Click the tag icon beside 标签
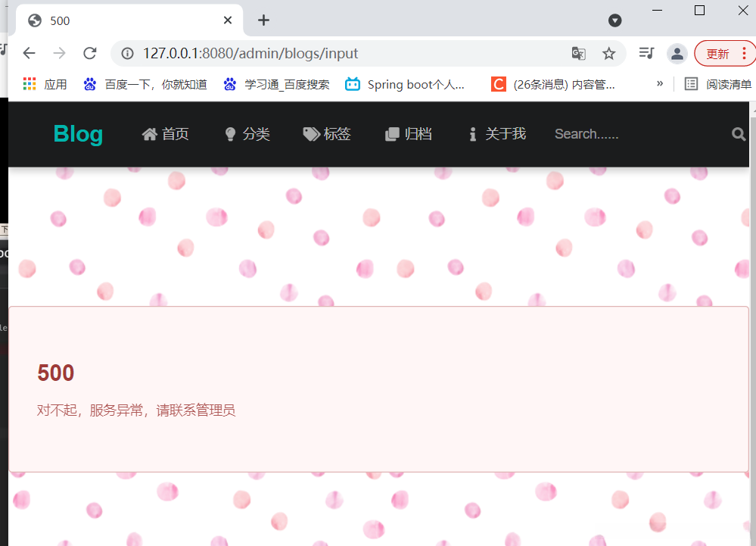This screenshot has width=756, height=546. coord(310,133)
